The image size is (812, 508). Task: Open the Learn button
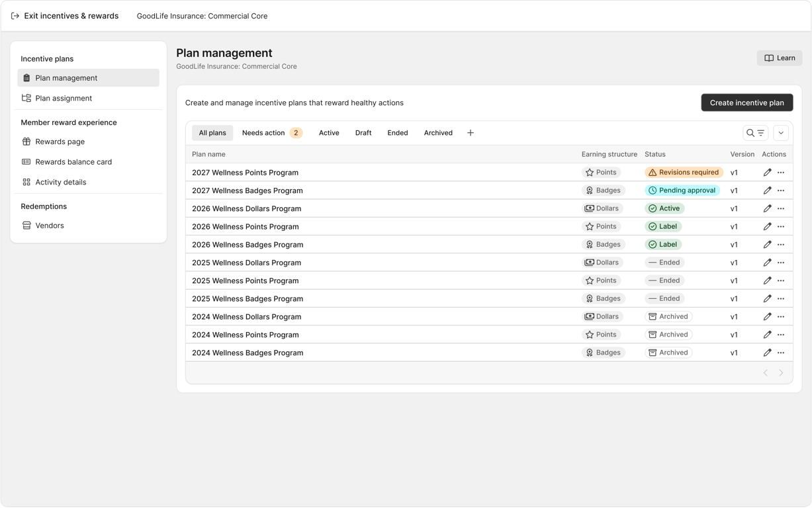tap(780, 58)
